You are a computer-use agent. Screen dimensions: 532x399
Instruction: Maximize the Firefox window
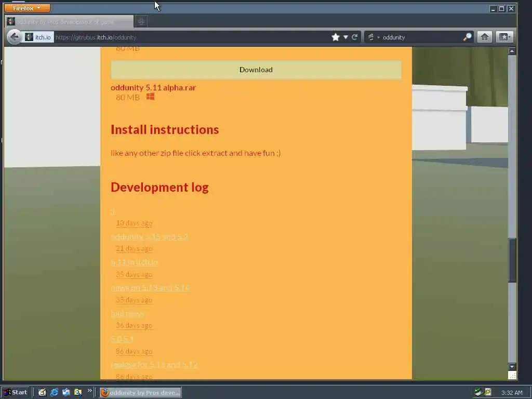point(501,9)
